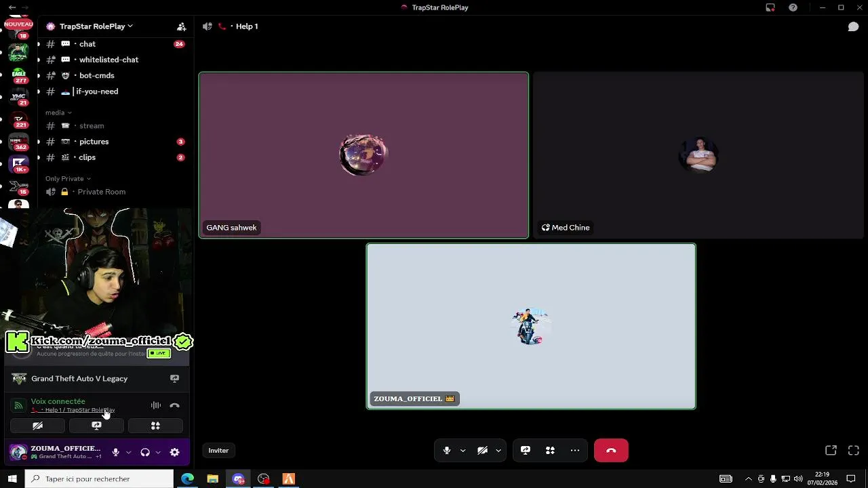
Task: Open microphone device dropdown in call bar
Action: [463, 450]
